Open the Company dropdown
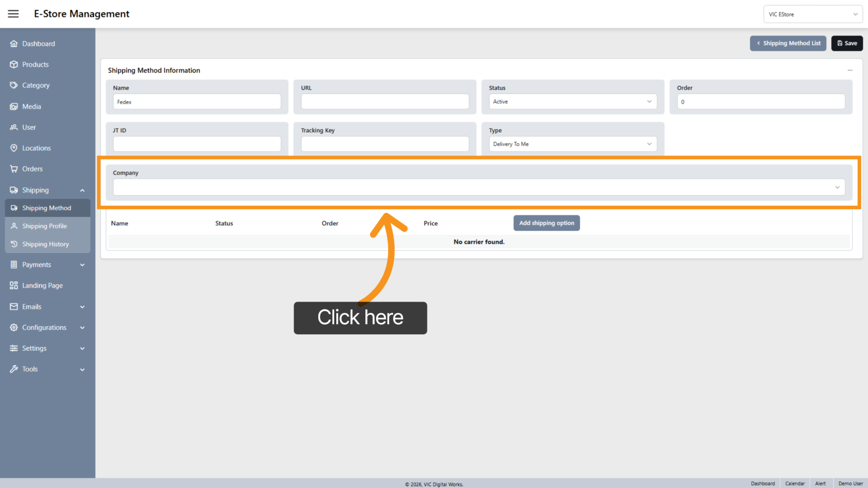 [x=478, y=187]
